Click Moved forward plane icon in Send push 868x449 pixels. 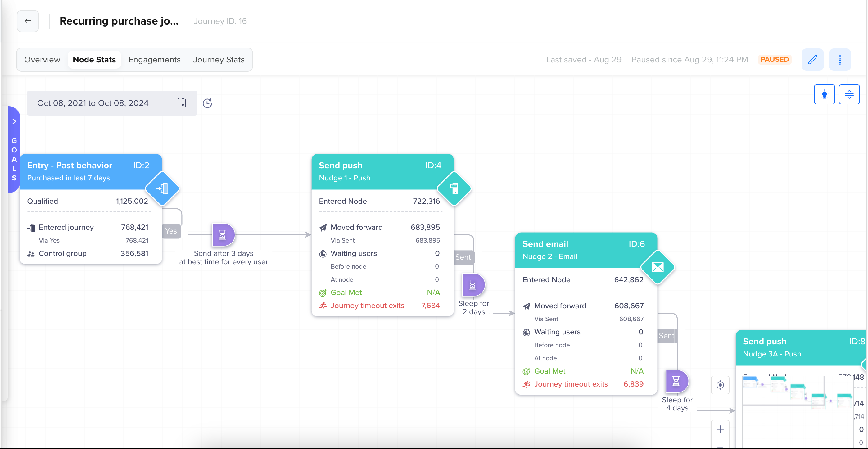click(323, 228)
